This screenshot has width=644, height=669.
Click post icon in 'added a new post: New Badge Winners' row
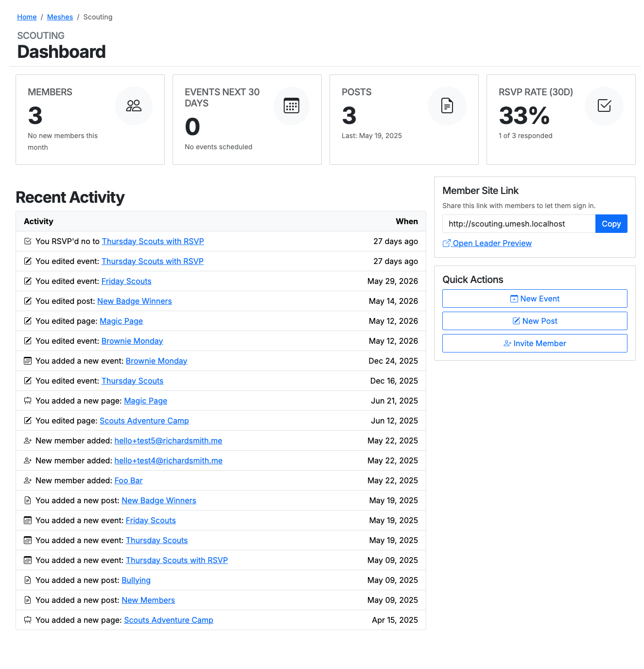[28, 500]
